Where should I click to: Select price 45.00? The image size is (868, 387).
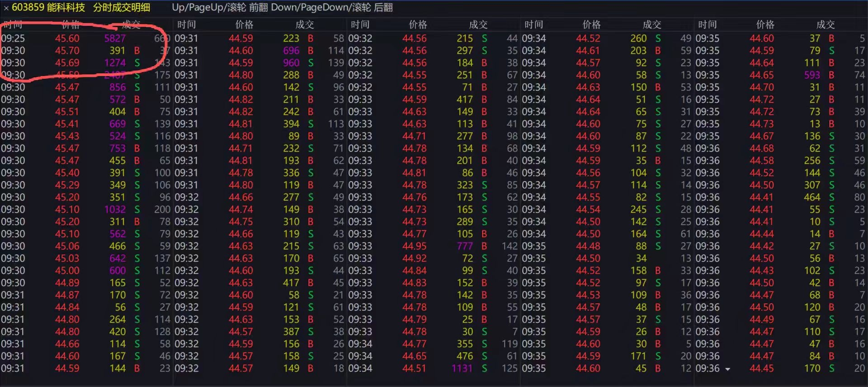(67, 271)
